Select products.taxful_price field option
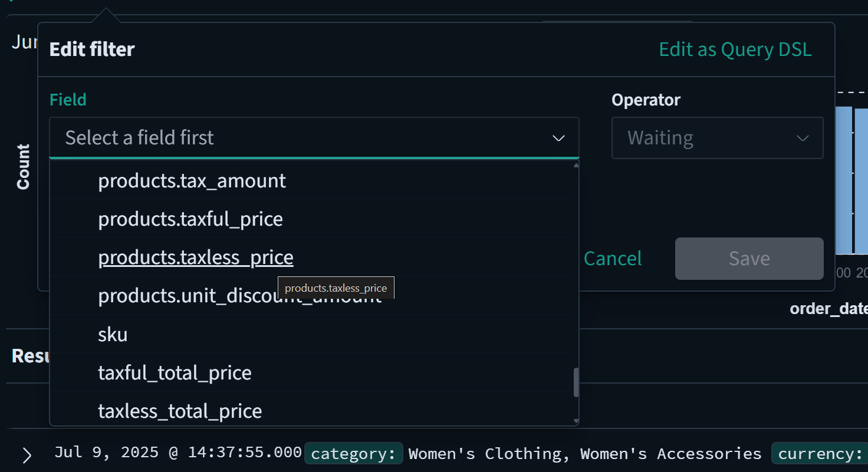The width and height of the screenshot is (868, 472). pos(190,219)
